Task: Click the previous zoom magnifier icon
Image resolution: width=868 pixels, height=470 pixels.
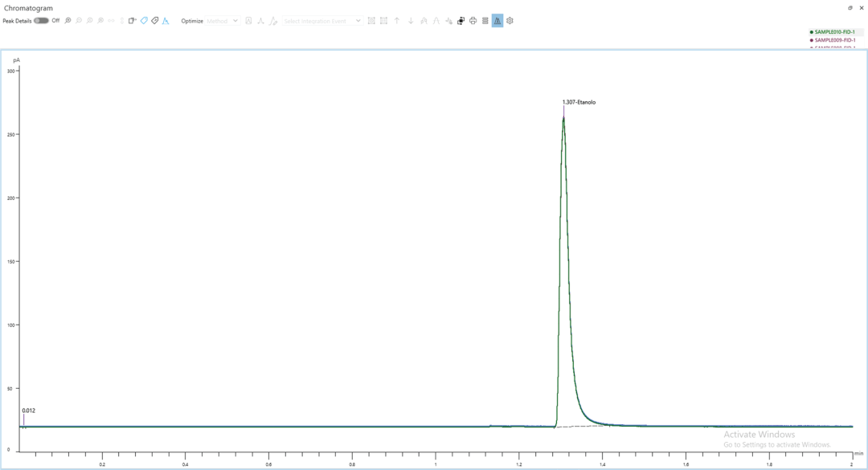Action: (x=90, y=20)
